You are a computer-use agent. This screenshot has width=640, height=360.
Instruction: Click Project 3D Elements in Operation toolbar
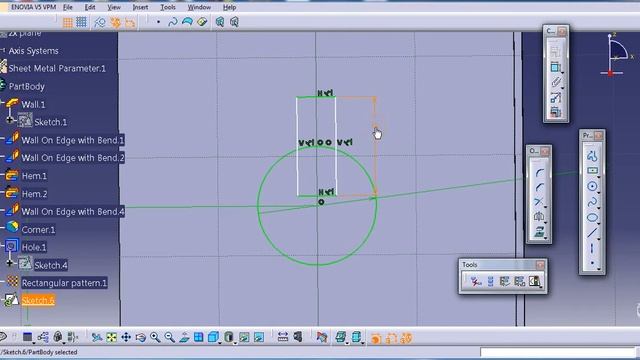point(539,232)
